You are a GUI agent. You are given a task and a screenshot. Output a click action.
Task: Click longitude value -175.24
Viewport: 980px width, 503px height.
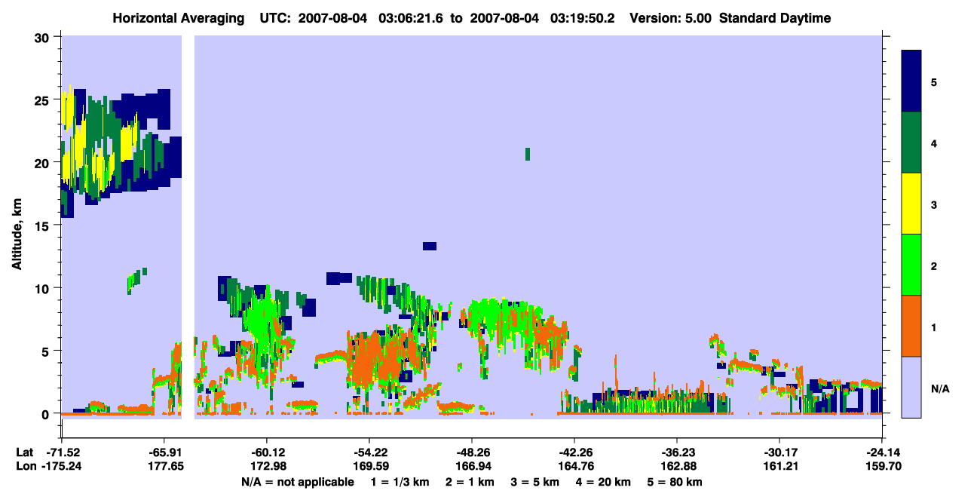coord(62,466)
